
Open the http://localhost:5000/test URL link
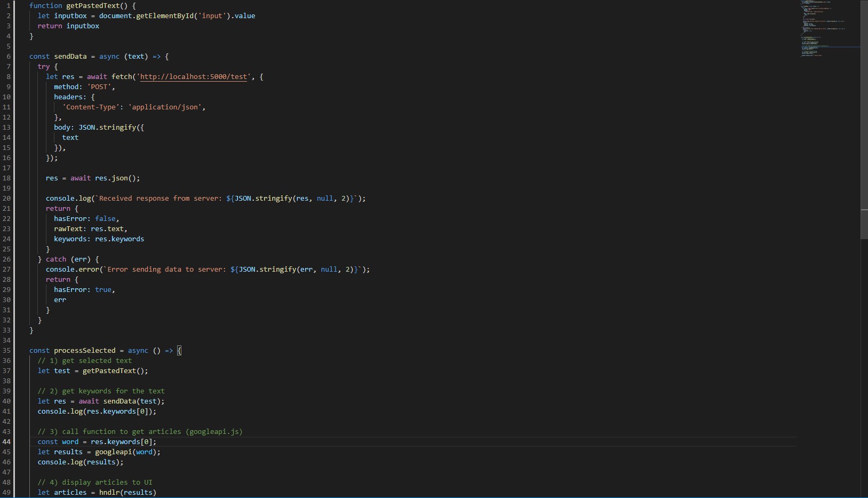coord(194,77)
